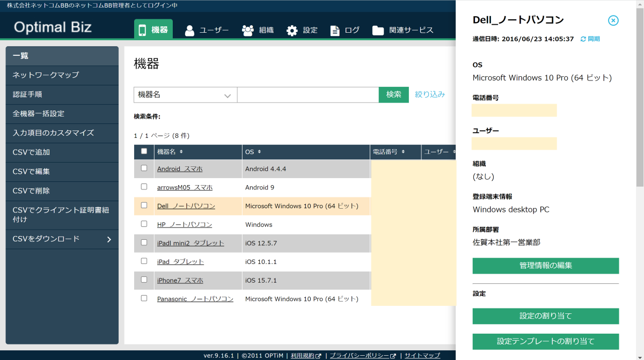Screen dimensions: 644x360
Task: Toggle the select-all checkbox in table header
Action: [144, 151]
